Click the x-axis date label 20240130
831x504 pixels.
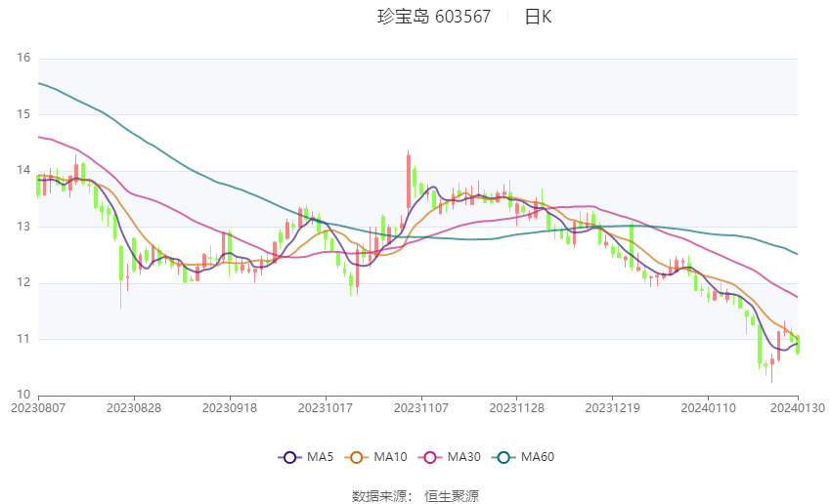(x=798, y=408)
